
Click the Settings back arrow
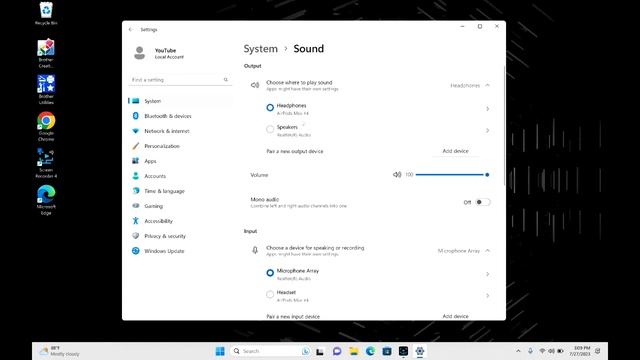click(x=131, y=29)
